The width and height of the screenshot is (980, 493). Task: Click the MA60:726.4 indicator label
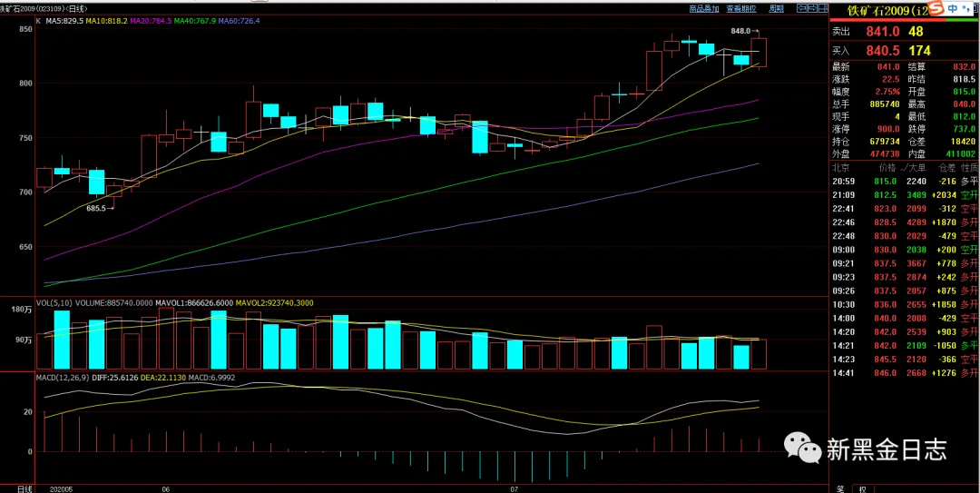(239, 21)
